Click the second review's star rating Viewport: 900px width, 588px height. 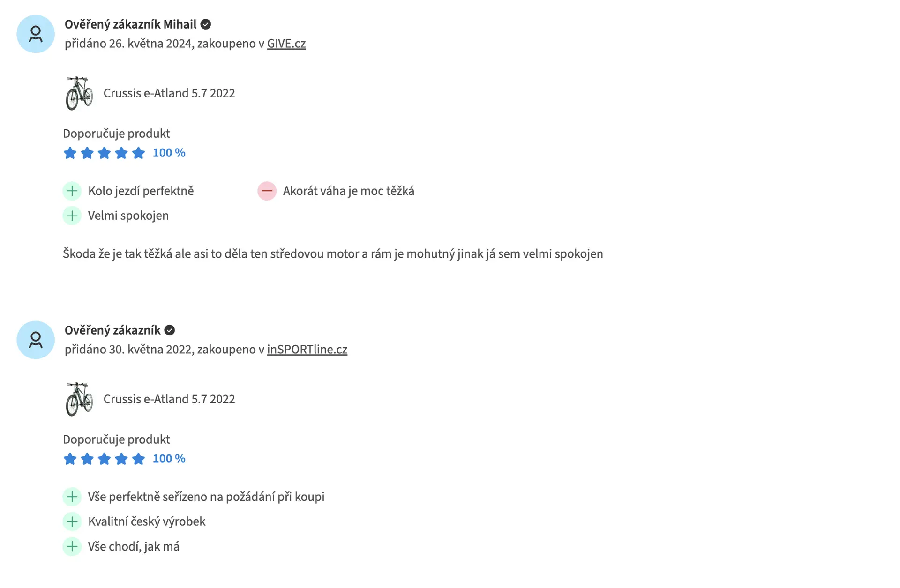tap(104, 459)
